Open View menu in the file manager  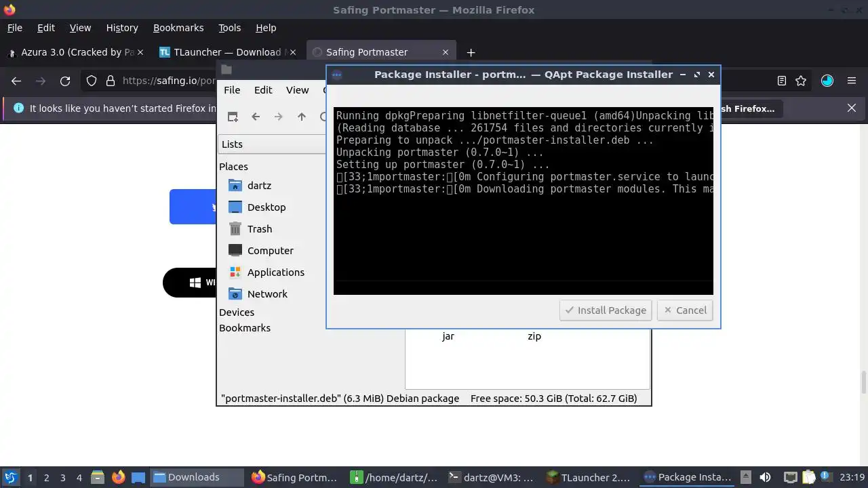tap(297, 89)
